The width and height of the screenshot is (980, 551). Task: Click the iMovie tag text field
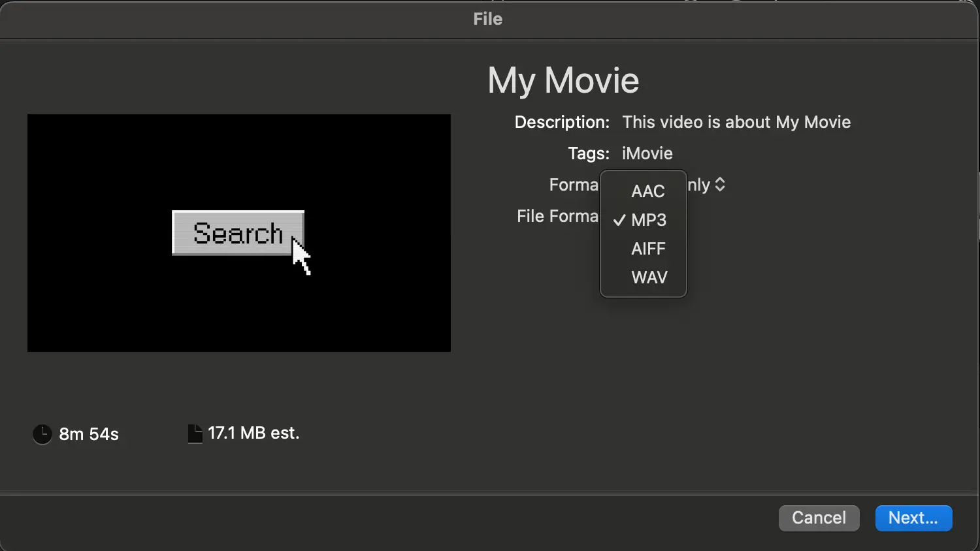(646, 153)
